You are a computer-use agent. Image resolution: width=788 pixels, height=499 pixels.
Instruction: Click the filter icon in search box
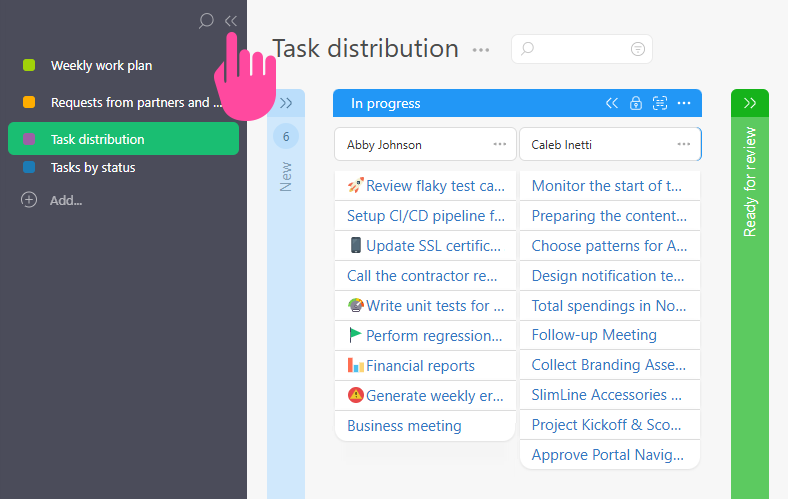[638, 49]
